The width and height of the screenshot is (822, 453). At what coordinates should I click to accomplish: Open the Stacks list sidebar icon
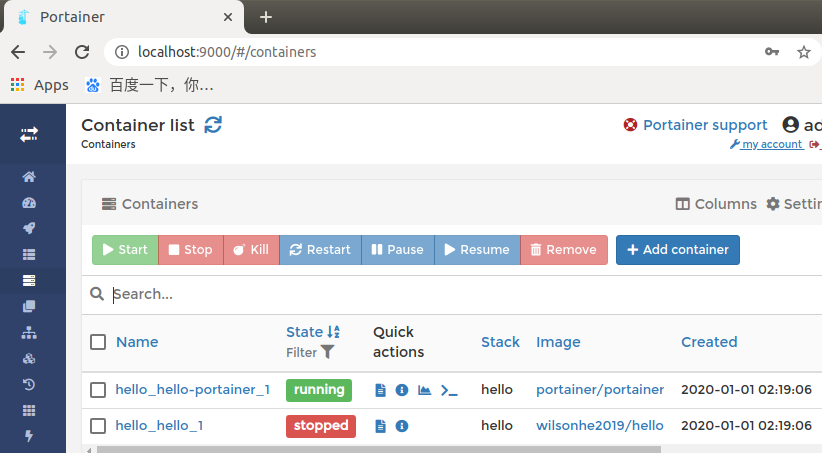coord(29,254)
